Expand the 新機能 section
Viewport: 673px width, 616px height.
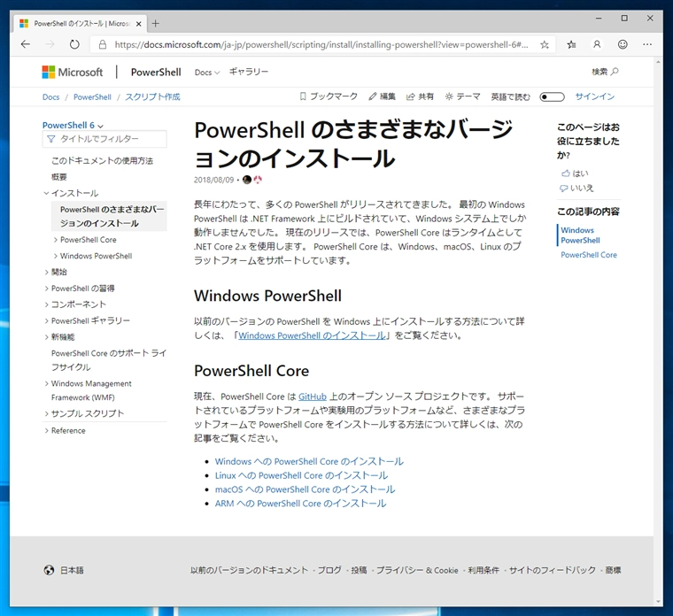click(x=46, y=337)
